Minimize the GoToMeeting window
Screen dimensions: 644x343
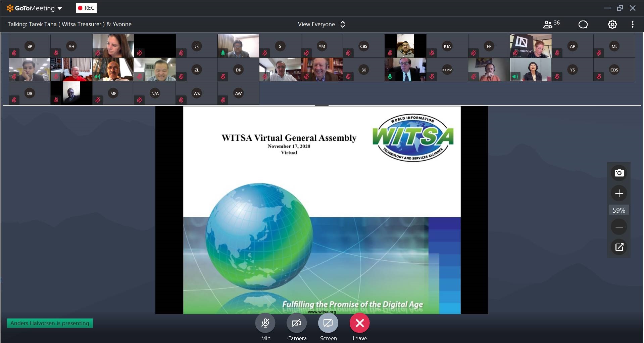click(x=607, y=8)
